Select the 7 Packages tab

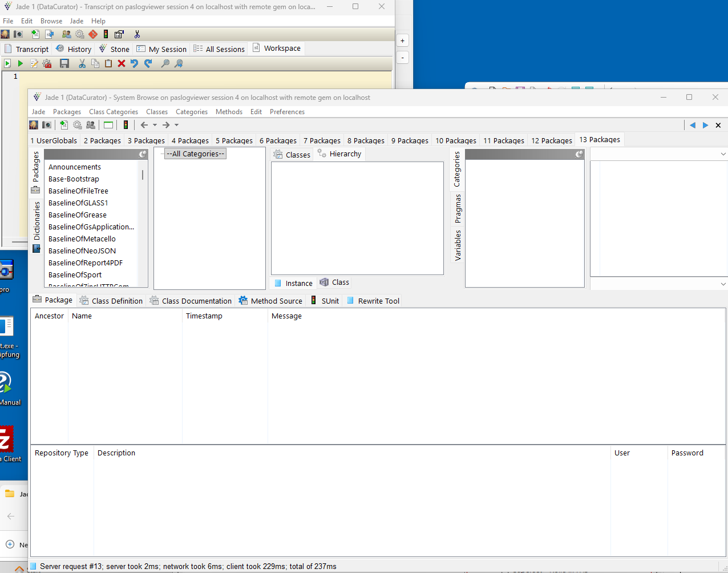322,140
